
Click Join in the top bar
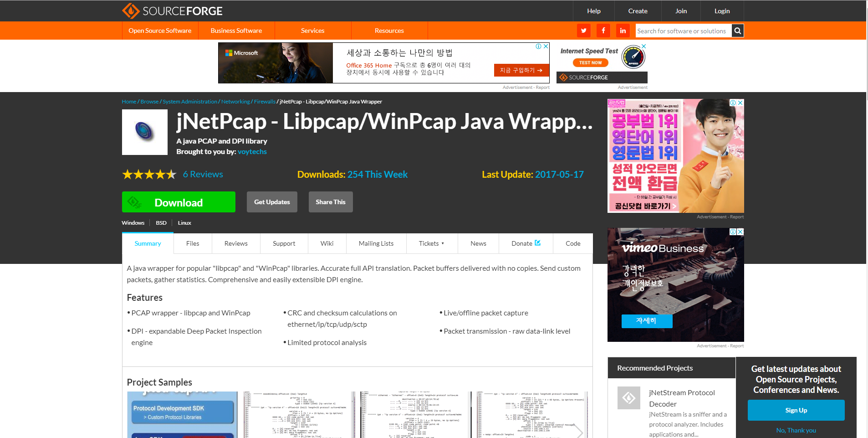[681, 11]
